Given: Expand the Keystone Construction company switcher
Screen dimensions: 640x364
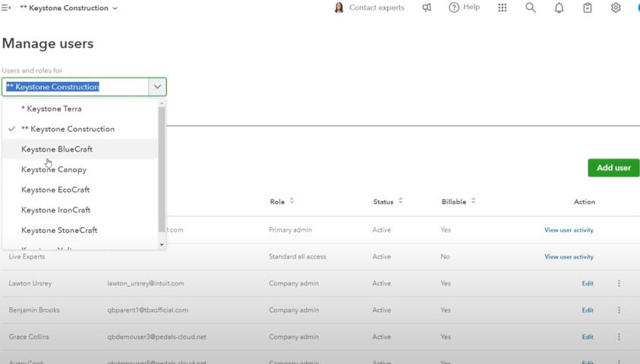Looking at the screenshot, I should coord(69,8).
